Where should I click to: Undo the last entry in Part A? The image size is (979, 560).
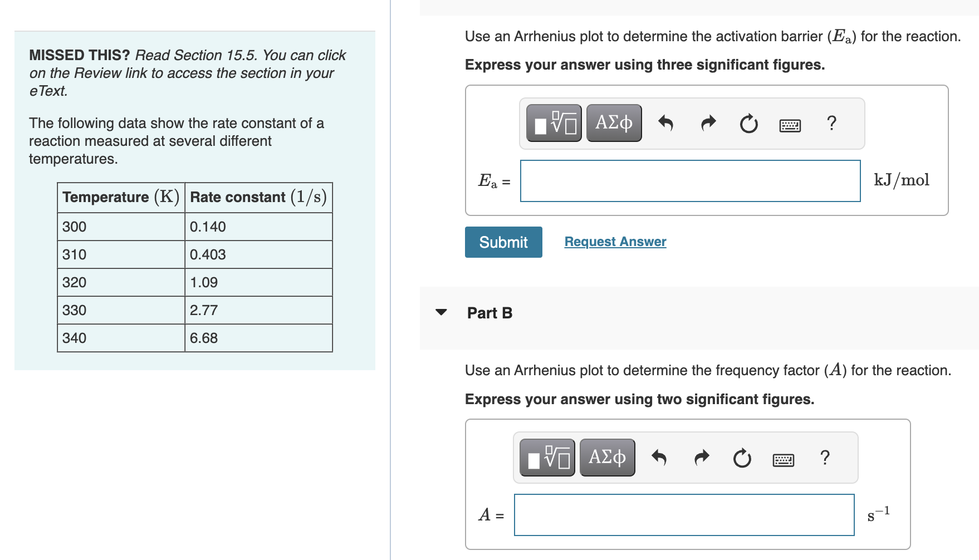pyautogui.click(x=665, y=124)
